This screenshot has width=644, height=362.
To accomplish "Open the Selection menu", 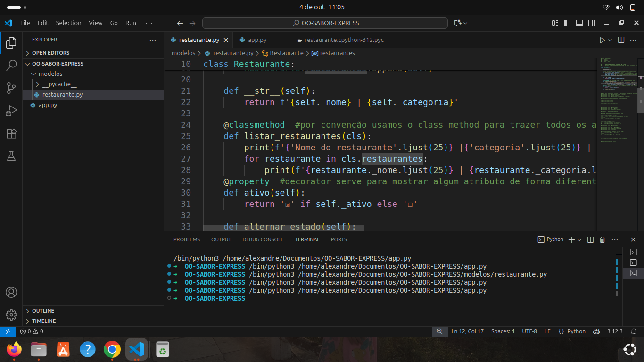I will click(x=68, y=23).
